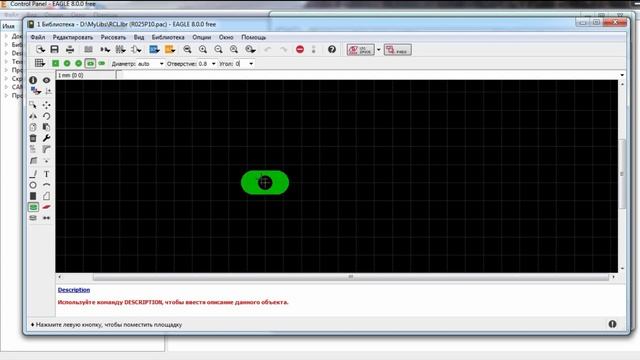640x360 pixels.
Task: Open the Вид menu
Action: point(139,37)
